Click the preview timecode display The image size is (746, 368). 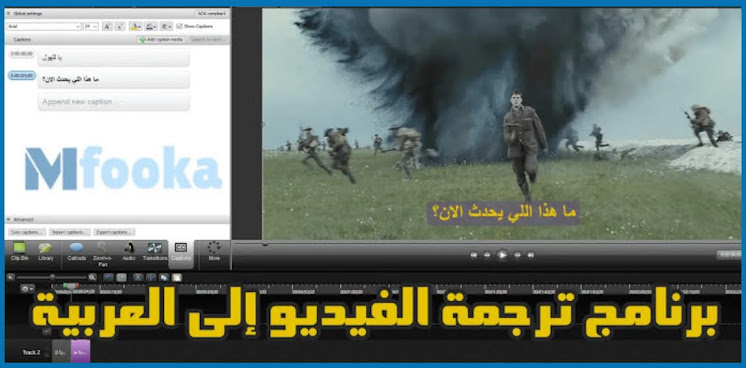tap(728, 255)
